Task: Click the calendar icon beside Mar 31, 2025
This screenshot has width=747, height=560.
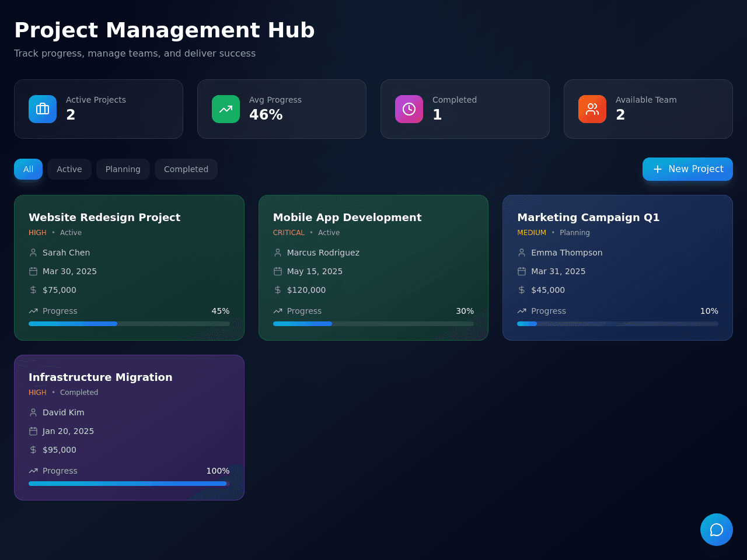Action: click(522, 271)
